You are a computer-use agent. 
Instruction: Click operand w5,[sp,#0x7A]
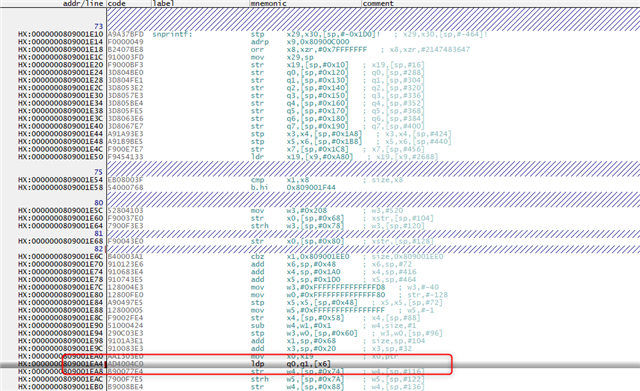click(316, 379)
